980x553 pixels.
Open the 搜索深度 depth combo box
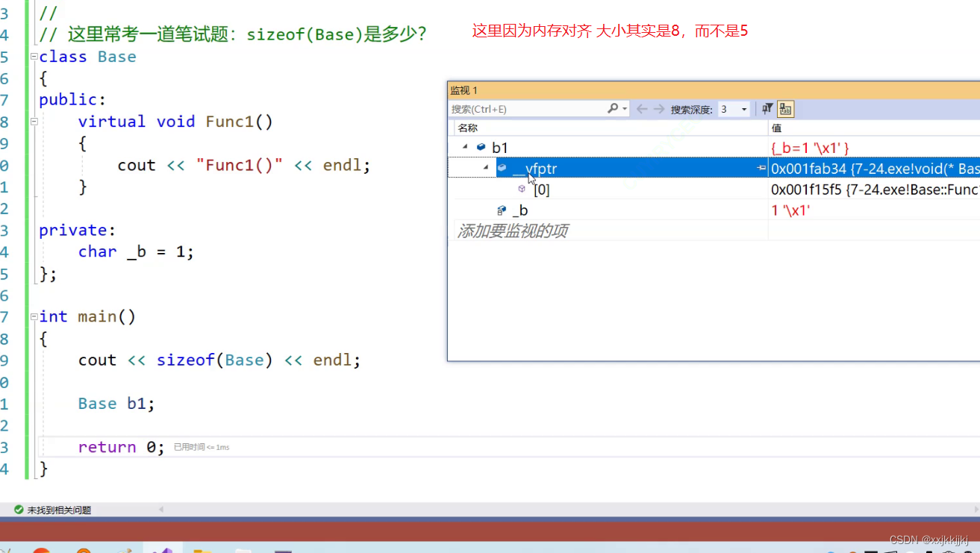click(x=734, y=109)
